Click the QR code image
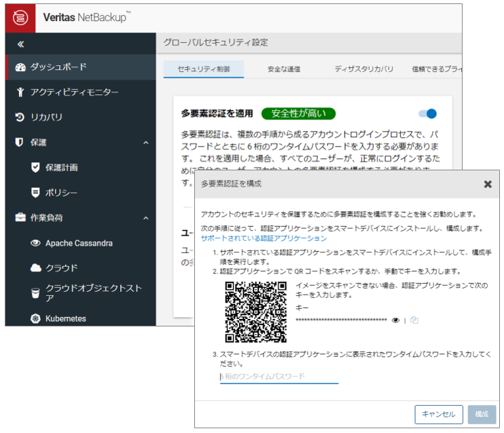 pyautogui.click(x=256, y=312)
